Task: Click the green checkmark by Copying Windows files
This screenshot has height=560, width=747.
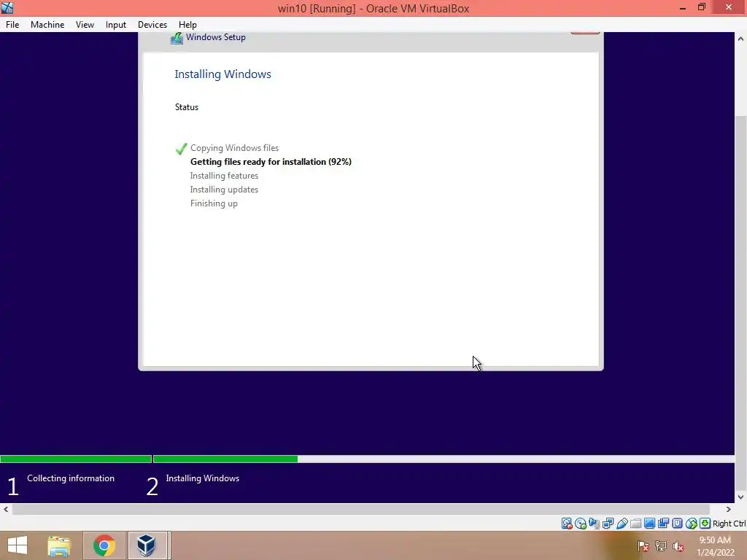Action: 181,149
